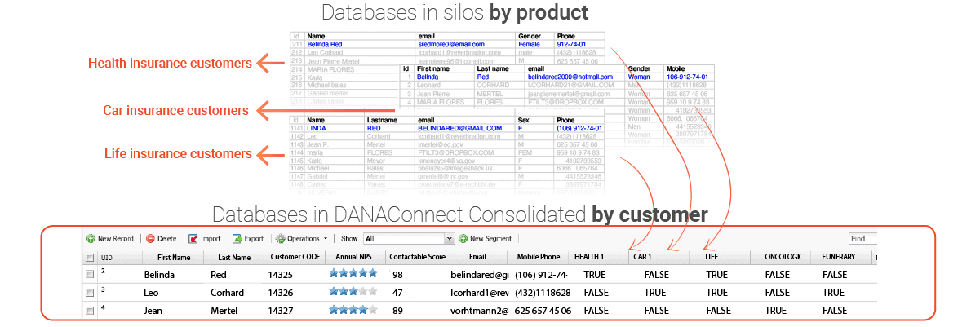This screenshot has height=327, width=980.
Task: Click the Import button
Action: [x=205, y=239]
